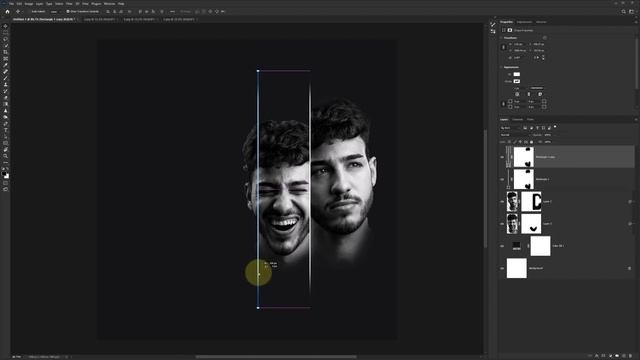Open the search icon at top right
The height and width of the screenshot is (360, 640).
624,11
